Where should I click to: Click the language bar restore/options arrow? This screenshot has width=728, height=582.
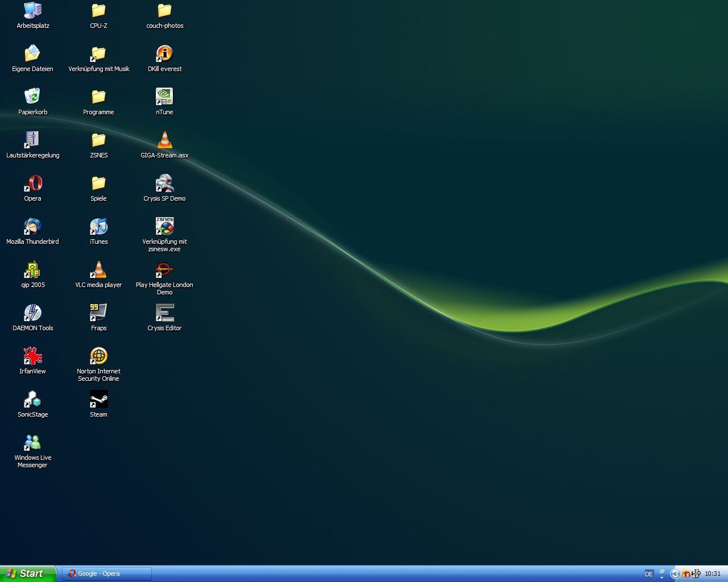tap(661, 574)
